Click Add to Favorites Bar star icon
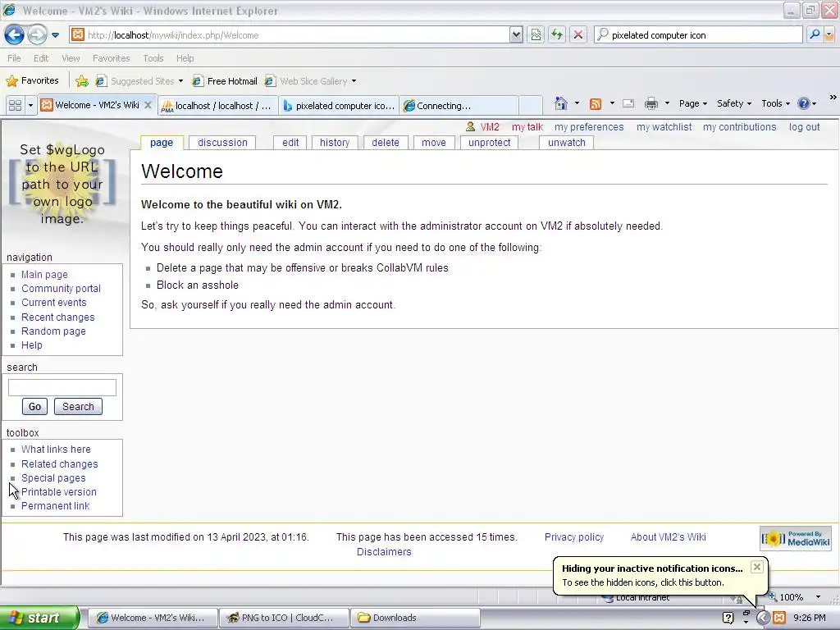Screen dimensions: 840x630 pos(82,81)
